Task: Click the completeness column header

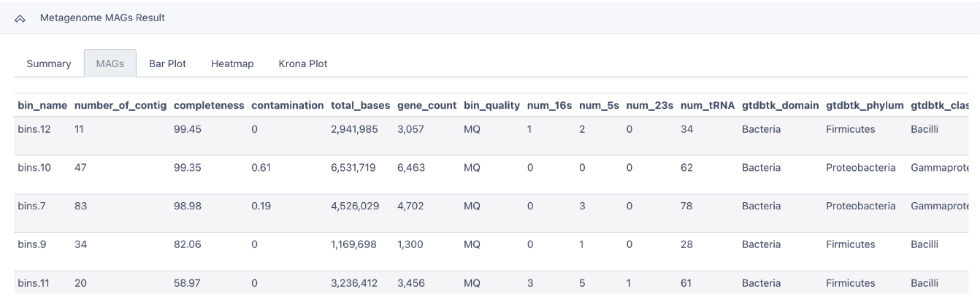Action: (x=209, y=106)
